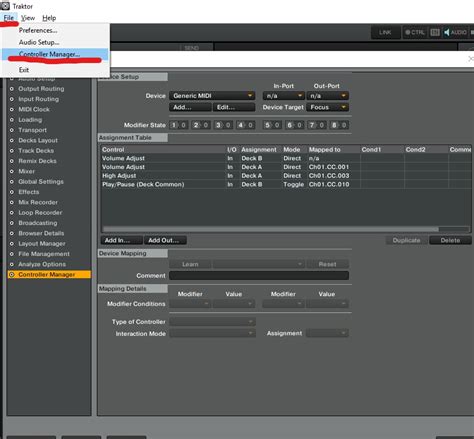Open Mix Recorder in the sidebar
This screenshot has height=439, width=474.
(x=38, y=202)
